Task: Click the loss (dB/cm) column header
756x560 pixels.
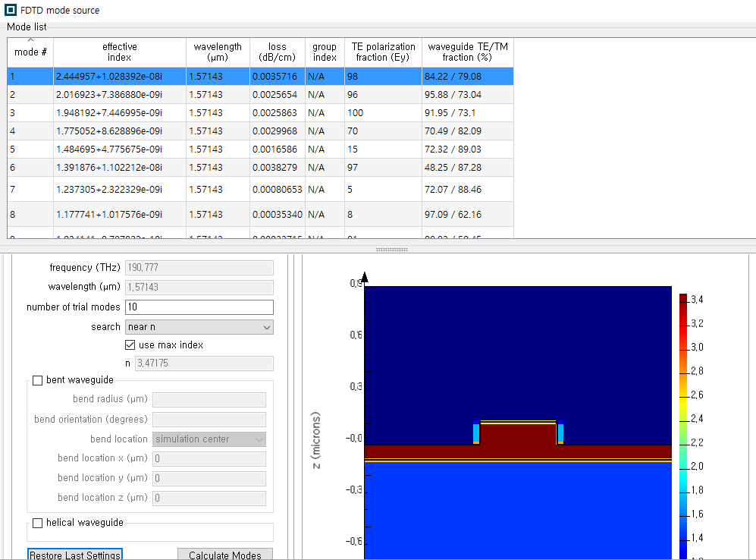Action: click(x=278, y=52)
